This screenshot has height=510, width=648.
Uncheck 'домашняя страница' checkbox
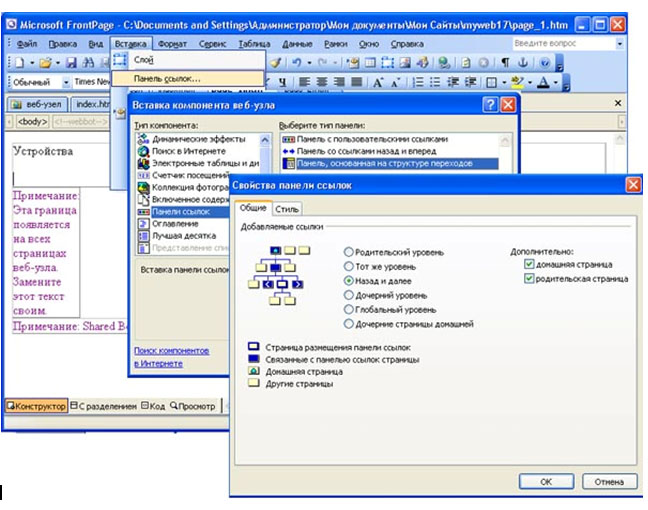coord(529,265)
